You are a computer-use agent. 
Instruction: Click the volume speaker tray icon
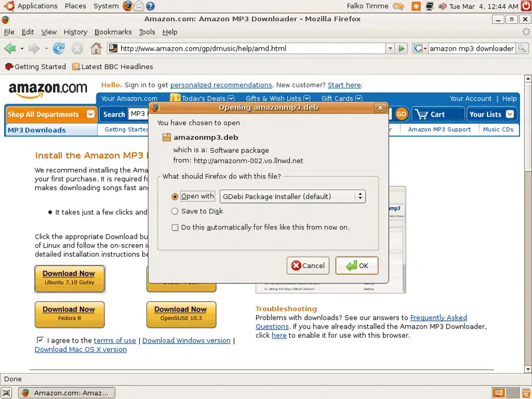(442, 6)
